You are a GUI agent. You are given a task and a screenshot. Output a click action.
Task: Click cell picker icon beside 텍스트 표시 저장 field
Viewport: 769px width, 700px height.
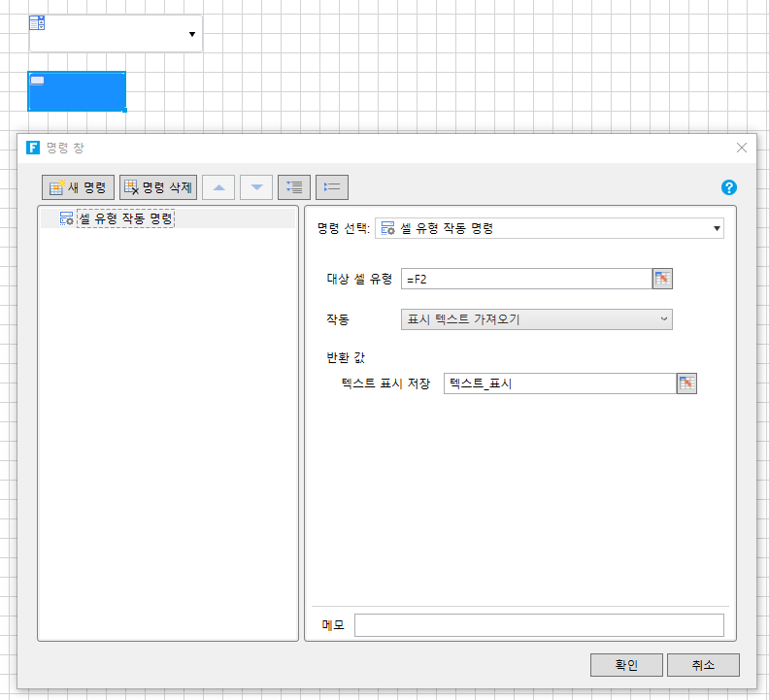click(x=686, y=383)
